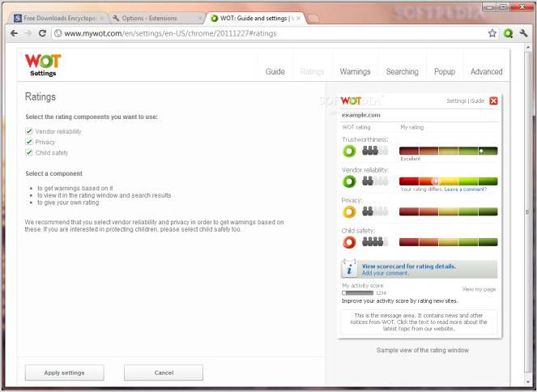Viewport: 537px width, 392px height.
Task: Click View my page link
Action: coord(479,289)
